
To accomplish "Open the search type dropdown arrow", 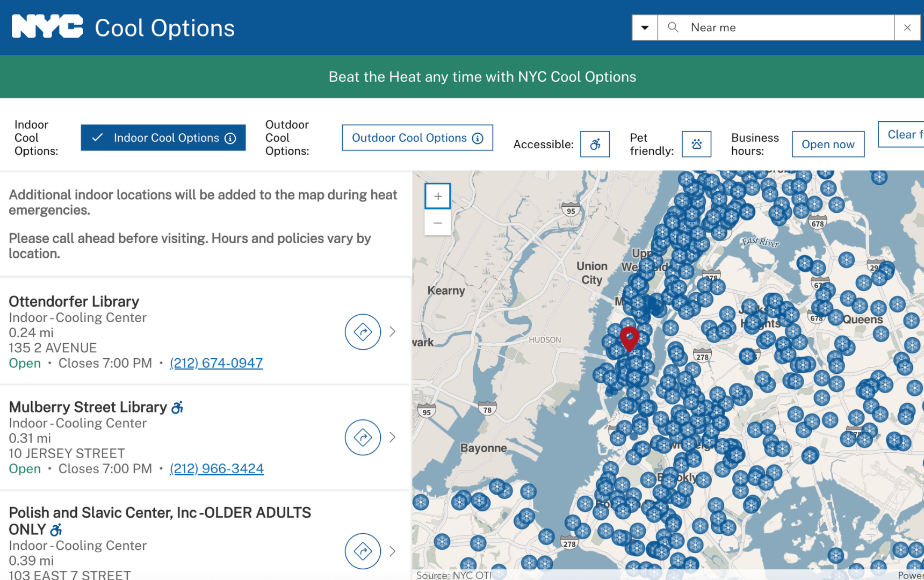I will coord(645,27).
